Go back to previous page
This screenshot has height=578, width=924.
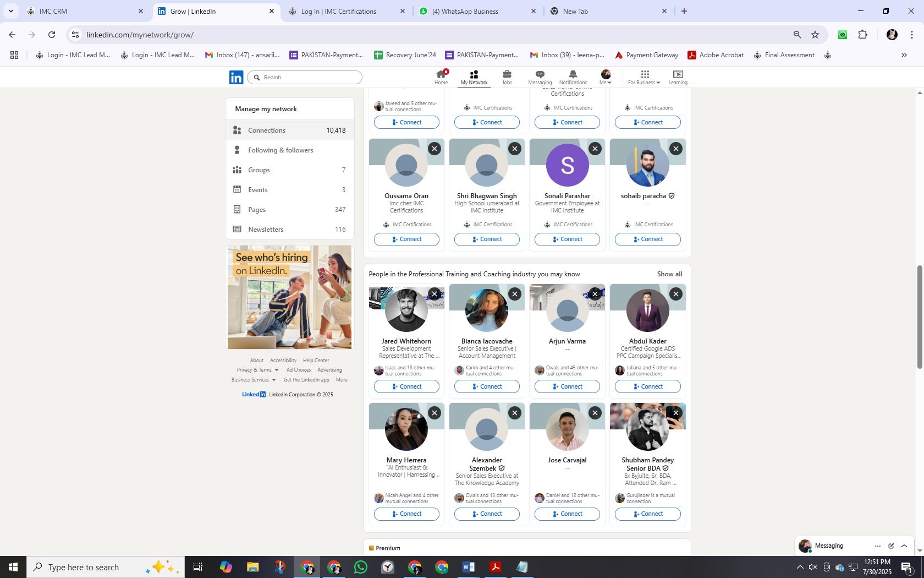[x=12, y=35]
